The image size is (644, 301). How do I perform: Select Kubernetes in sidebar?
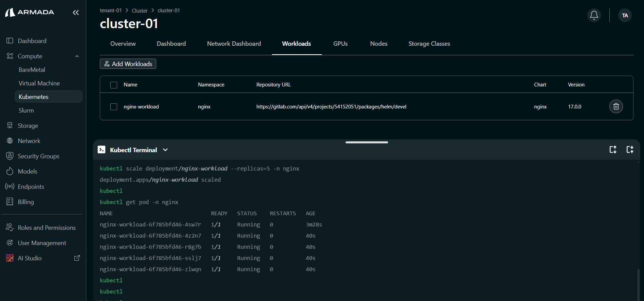tap(49, 97)
